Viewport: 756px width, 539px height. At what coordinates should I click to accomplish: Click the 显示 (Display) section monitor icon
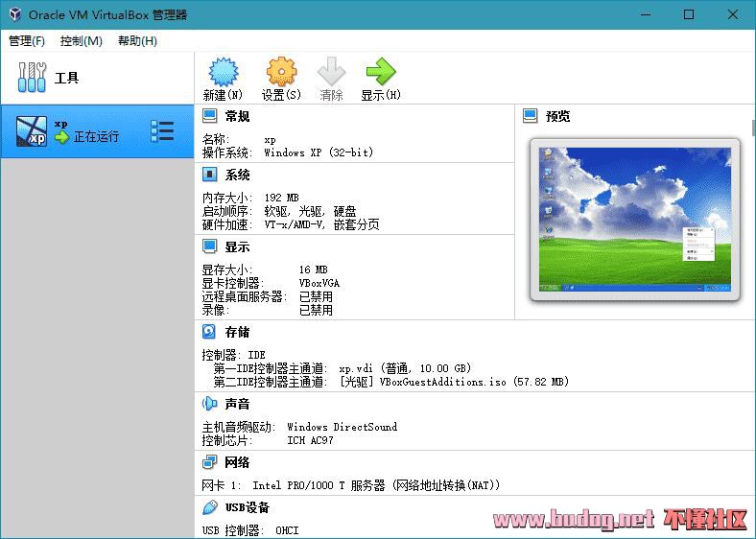(209, 246)
